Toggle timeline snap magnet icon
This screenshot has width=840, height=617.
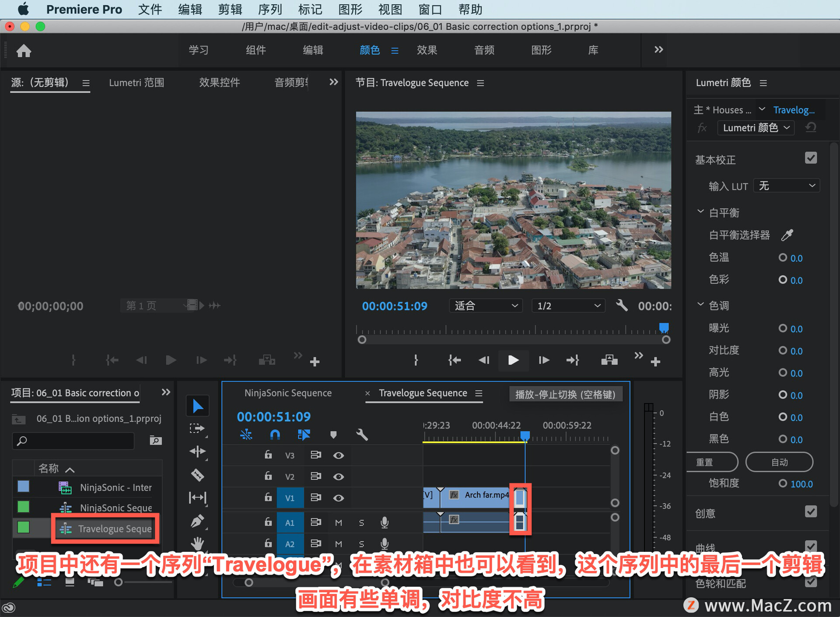click(x=275, y=435)
